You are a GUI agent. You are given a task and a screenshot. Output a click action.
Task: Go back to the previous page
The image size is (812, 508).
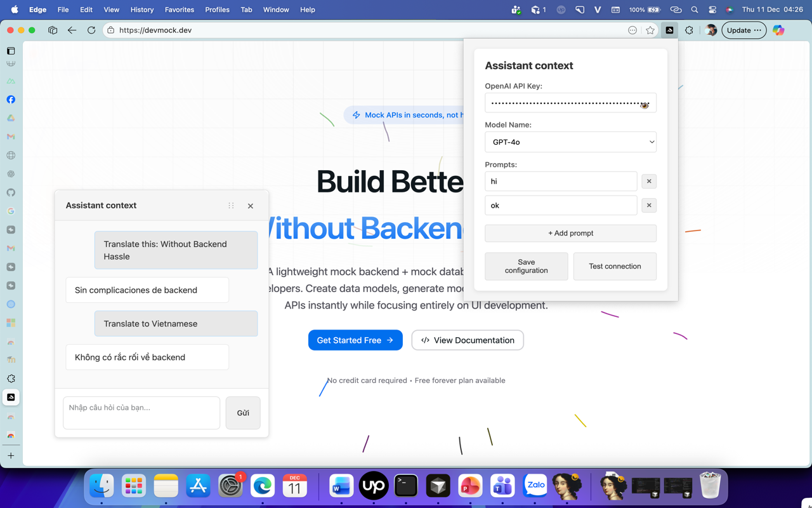(72, 30)
